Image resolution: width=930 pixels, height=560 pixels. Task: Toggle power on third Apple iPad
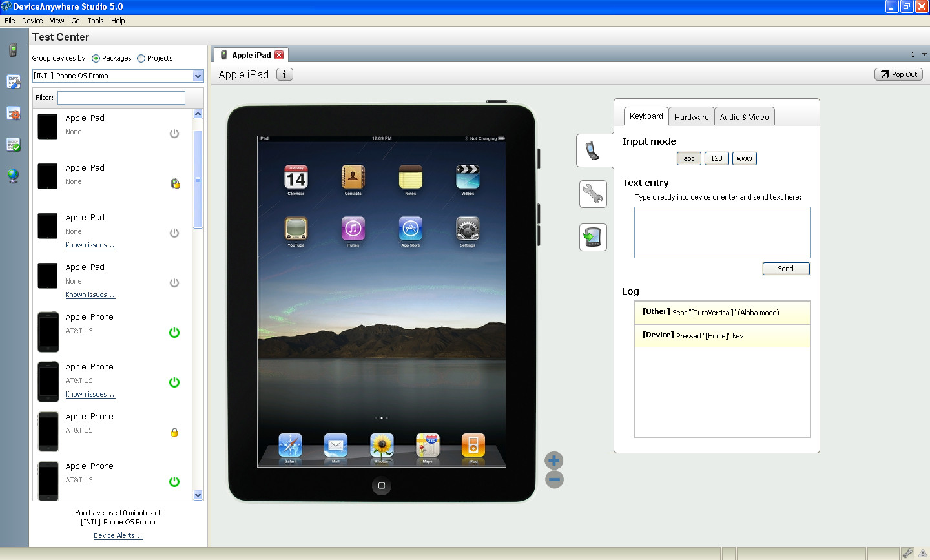174,233
